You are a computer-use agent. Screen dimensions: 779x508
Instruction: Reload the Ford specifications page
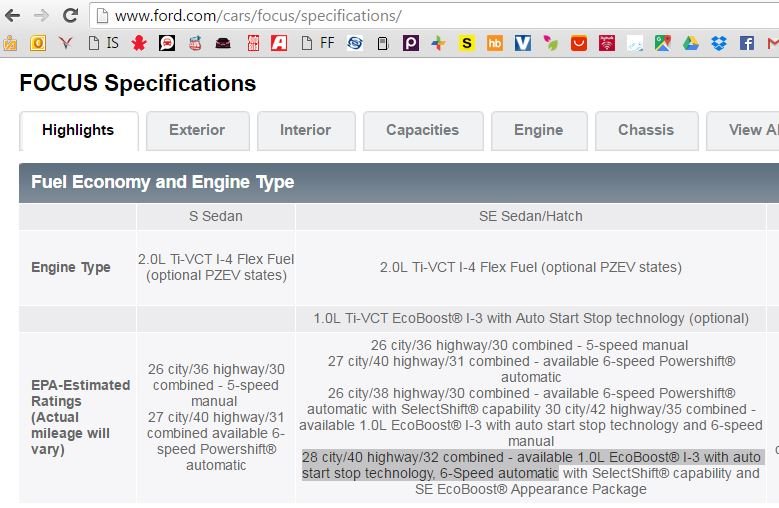click(70, 15)
